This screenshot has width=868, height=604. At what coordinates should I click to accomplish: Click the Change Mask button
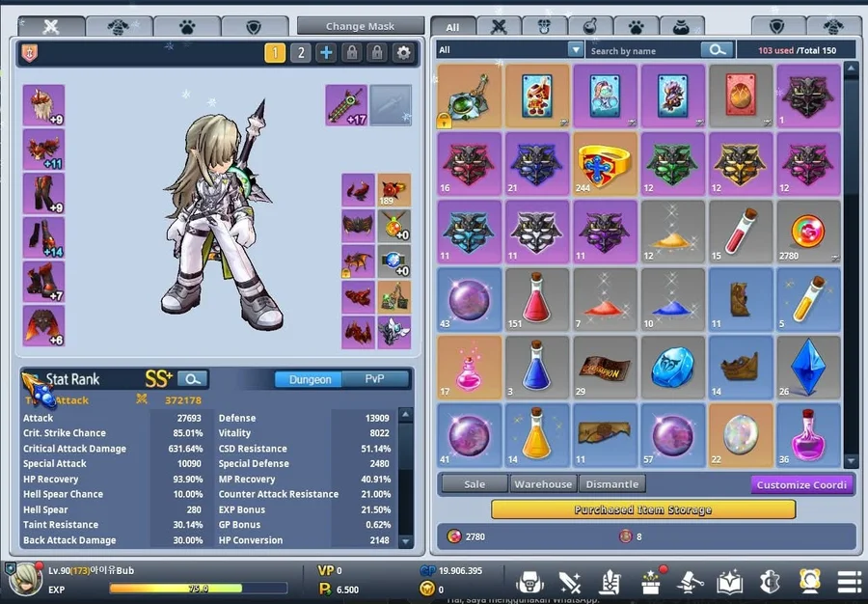360,26
